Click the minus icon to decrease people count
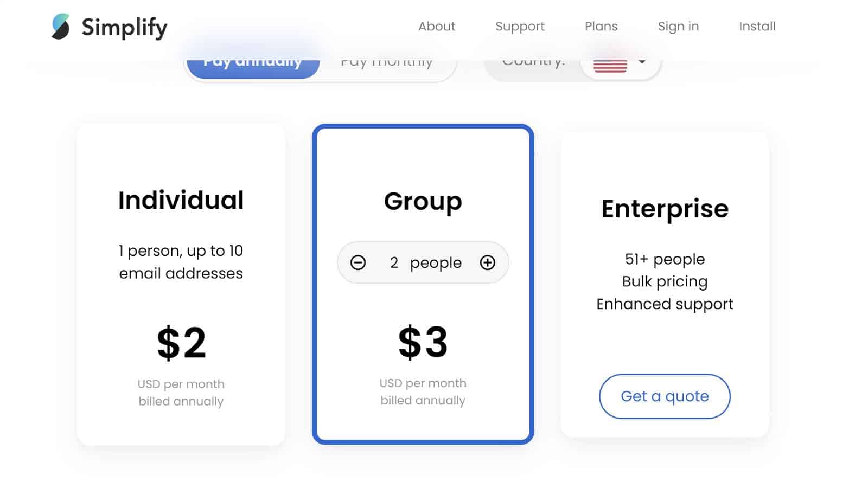 tap(358, 262)
